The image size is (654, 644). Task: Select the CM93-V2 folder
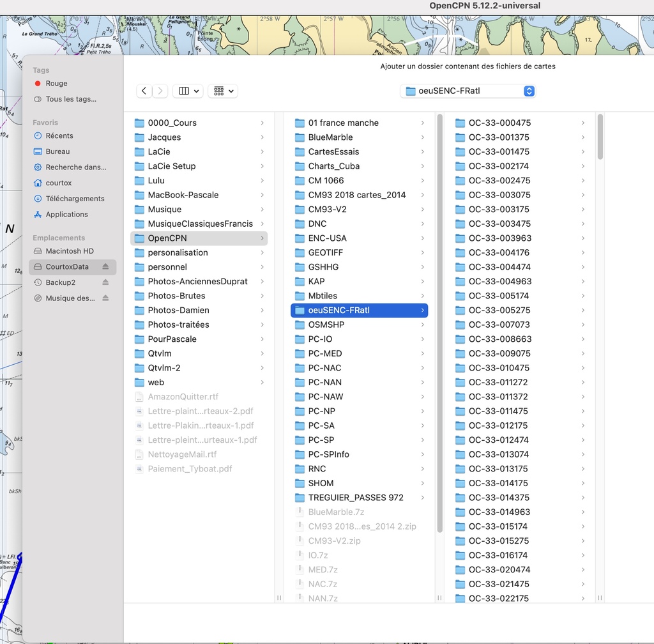327,210
